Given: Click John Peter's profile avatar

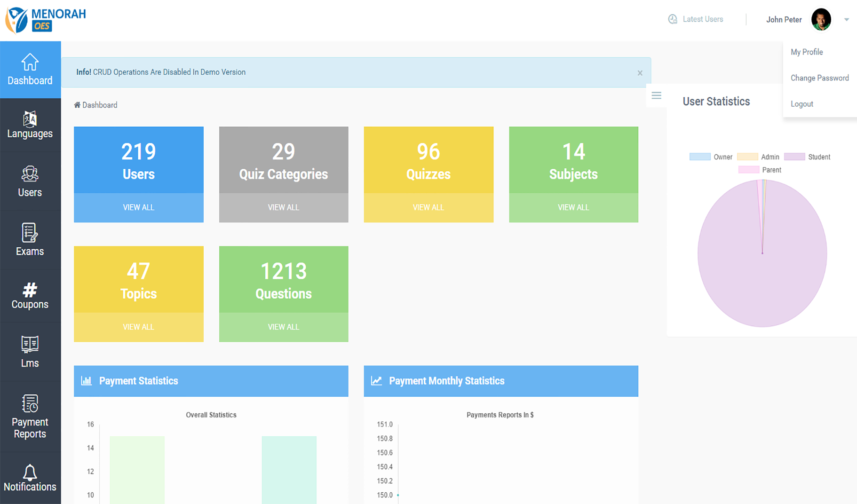Looking at the screenshot, I should tap(821, 20).
